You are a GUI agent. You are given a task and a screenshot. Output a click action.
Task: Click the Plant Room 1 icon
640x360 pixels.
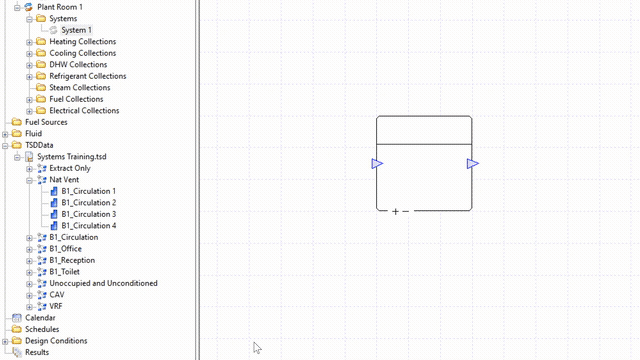click(29, 7)
